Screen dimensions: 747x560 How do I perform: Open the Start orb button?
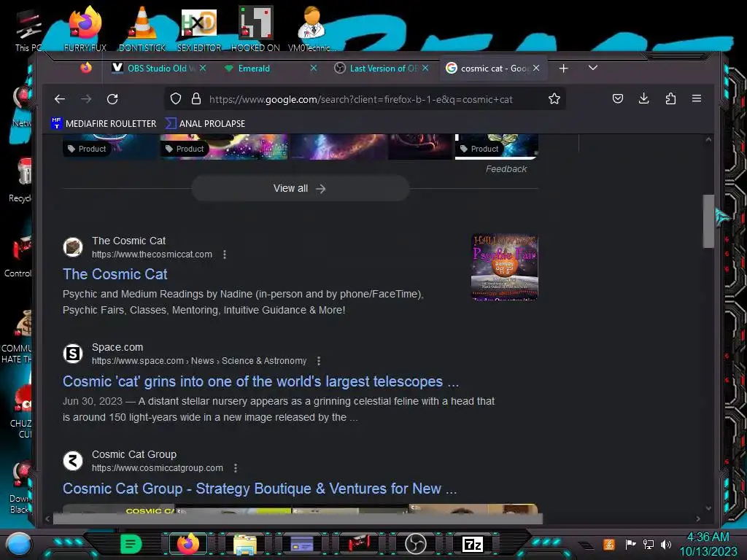point(19,544)
